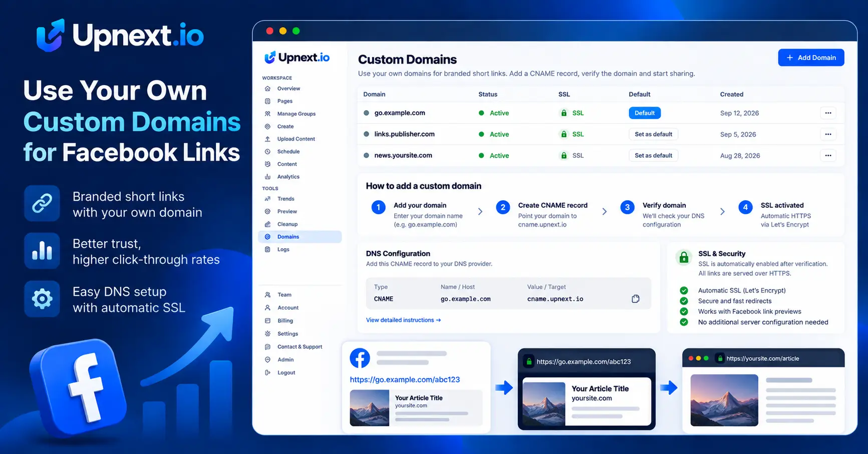Open the Pages menu item
868x454 pixels.
(x=285, y=101)
